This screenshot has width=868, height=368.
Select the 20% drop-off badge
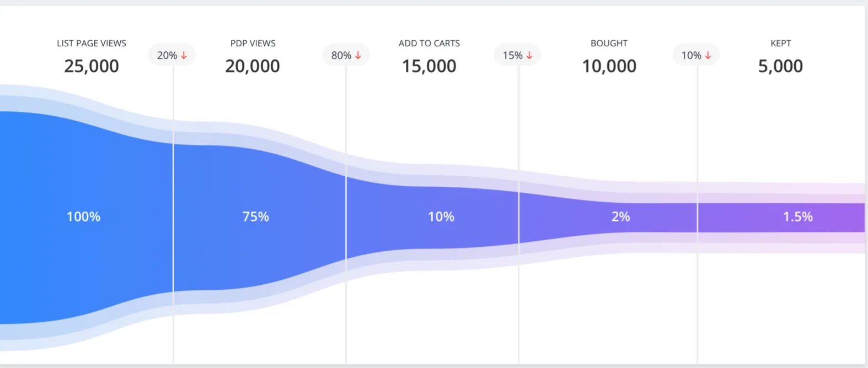pos(172,55)
